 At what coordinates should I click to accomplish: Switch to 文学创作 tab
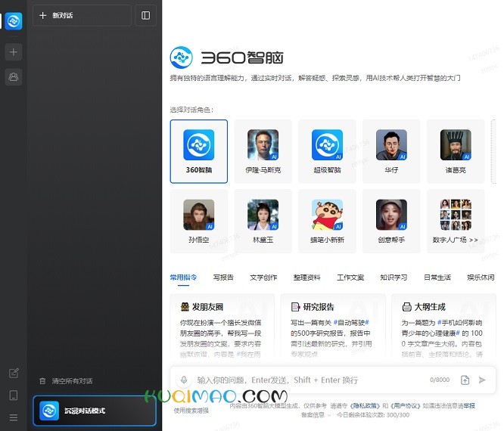pos(263,278)
